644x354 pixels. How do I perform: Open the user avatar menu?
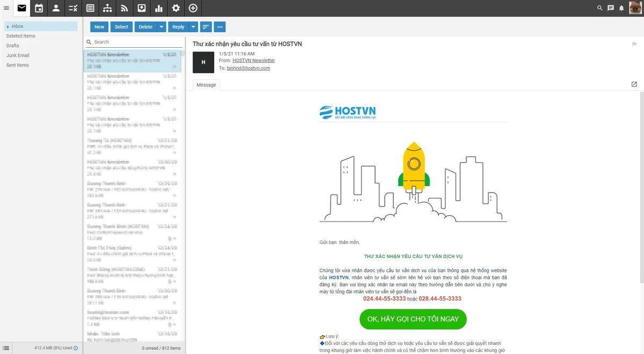click(635, 8)
